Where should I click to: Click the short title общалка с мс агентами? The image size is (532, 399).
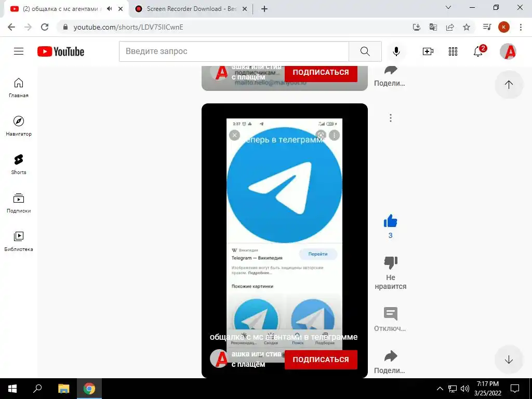coord(284,337)
